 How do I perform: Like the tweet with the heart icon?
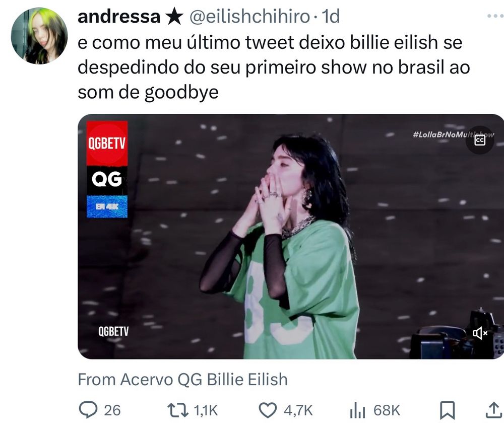268,410
